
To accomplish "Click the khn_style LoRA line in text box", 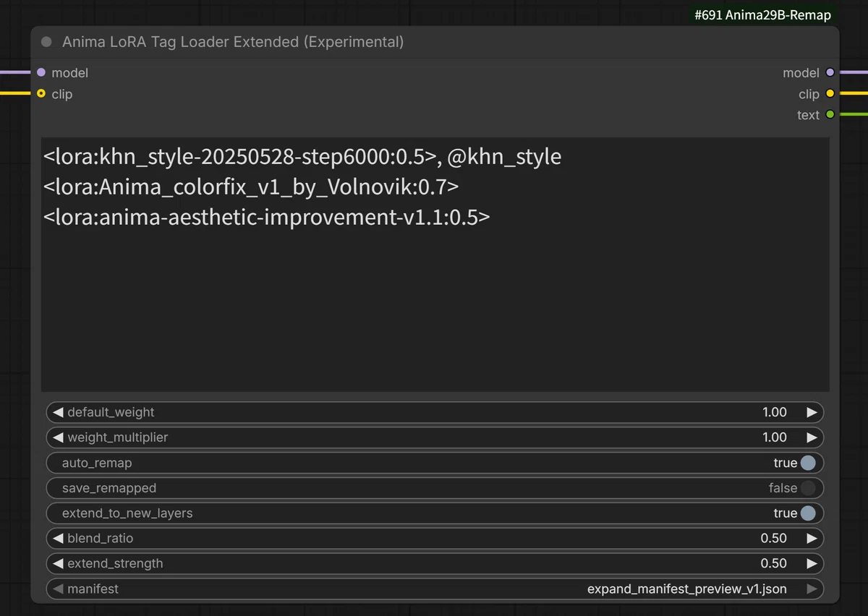I will tap(302, 157).
